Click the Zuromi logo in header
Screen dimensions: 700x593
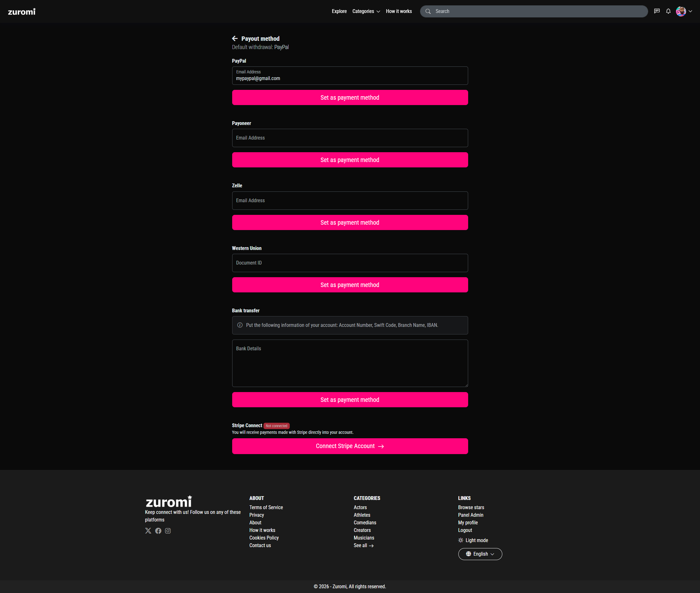(22, 12)
